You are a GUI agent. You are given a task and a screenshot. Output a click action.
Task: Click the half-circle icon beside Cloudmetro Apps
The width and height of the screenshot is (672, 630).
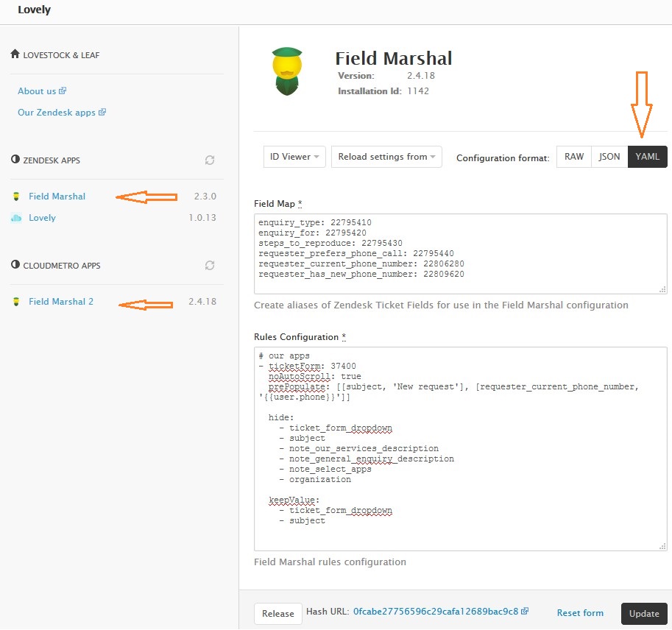[x=15, y=264]
